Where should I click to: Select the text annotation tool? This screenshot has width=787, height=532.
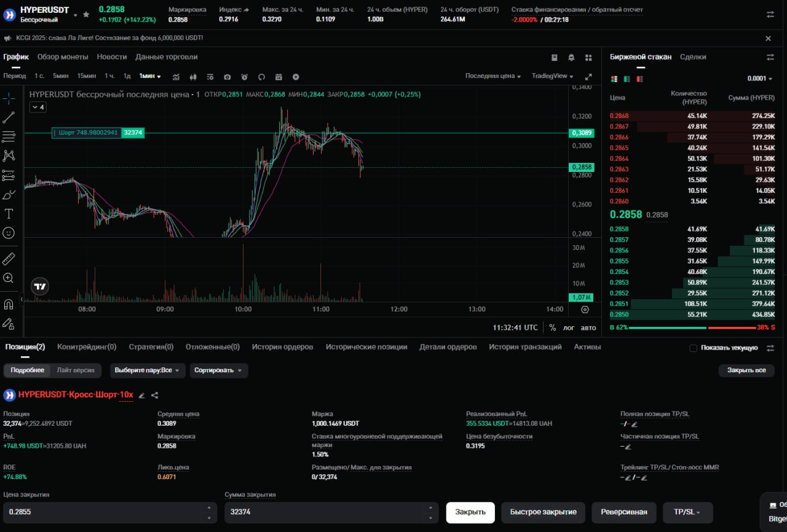coord(9,214)
